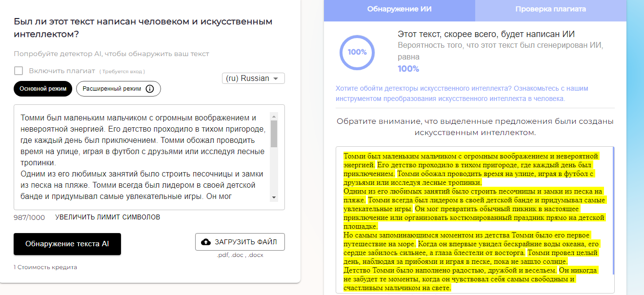Enable the Включить плагиат checkbox
Viewport: 644px width, 295px height.
tap(19, 71)
